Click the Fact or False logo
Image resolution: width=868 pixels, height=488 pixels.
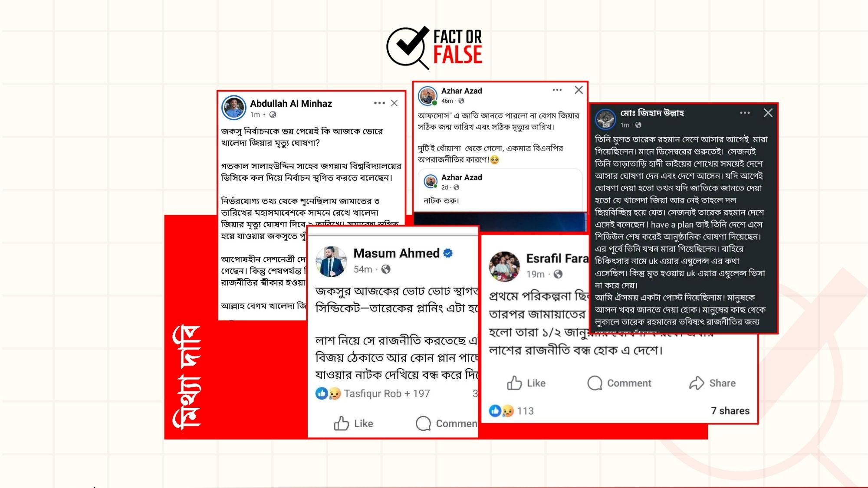click(434, 47)
